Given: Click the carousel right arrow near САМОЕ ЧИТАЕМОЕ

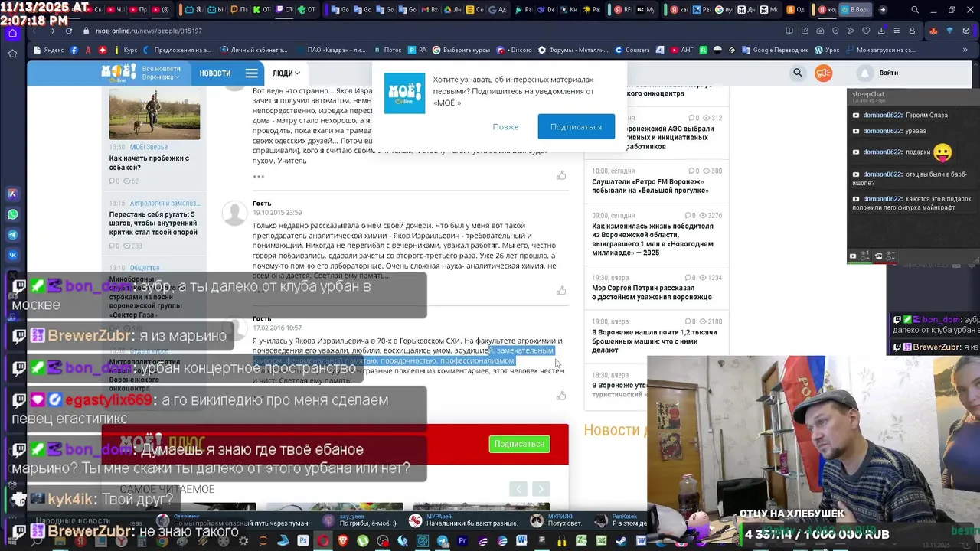Looking at the screenshot, I should (x=541, y=489).
